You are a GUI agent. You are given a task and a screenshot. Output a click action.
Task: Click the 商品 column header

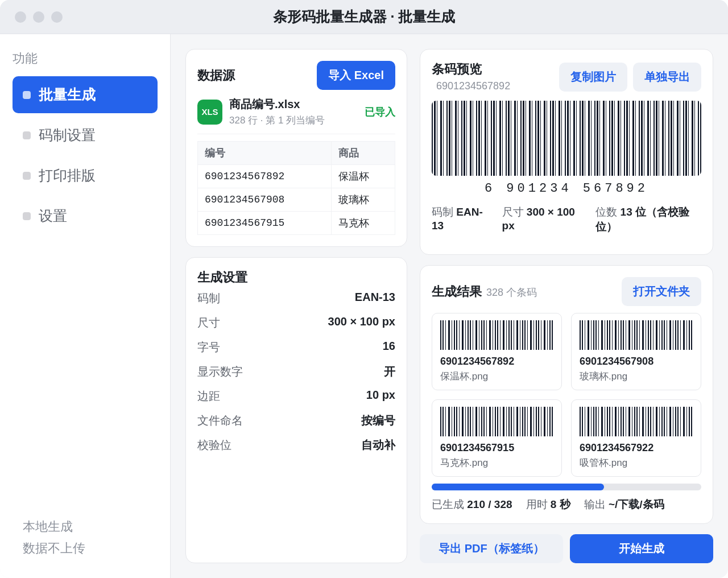tap(363, 153)
